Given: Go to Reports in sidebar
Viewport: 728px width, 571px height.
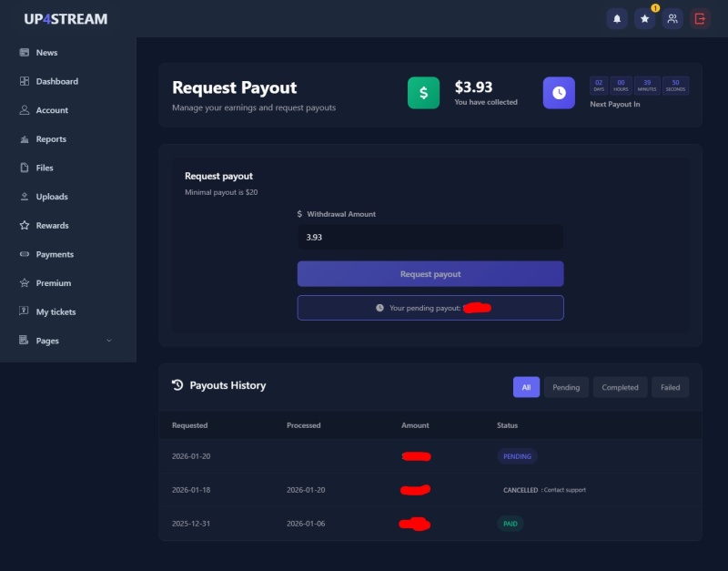Looking at the screenshot, I should pyautogui.click(x=51, y=139).
